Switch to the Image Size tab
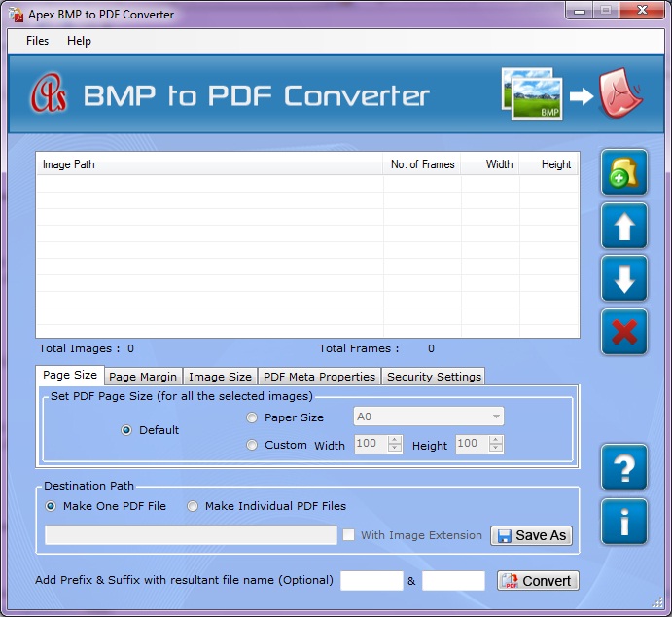Image resolution: width=672 pixels, height=617 pixels. [221, 377]
